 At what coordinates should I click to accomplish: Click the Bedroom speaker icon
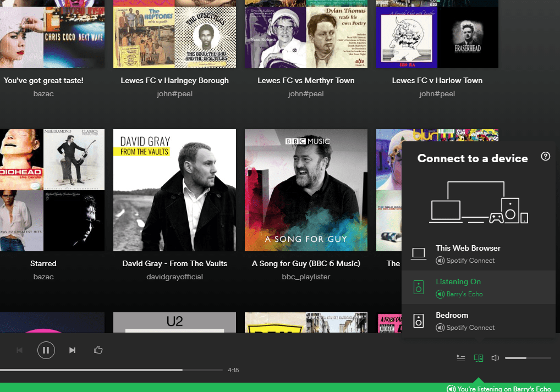[x=419, y=321]
